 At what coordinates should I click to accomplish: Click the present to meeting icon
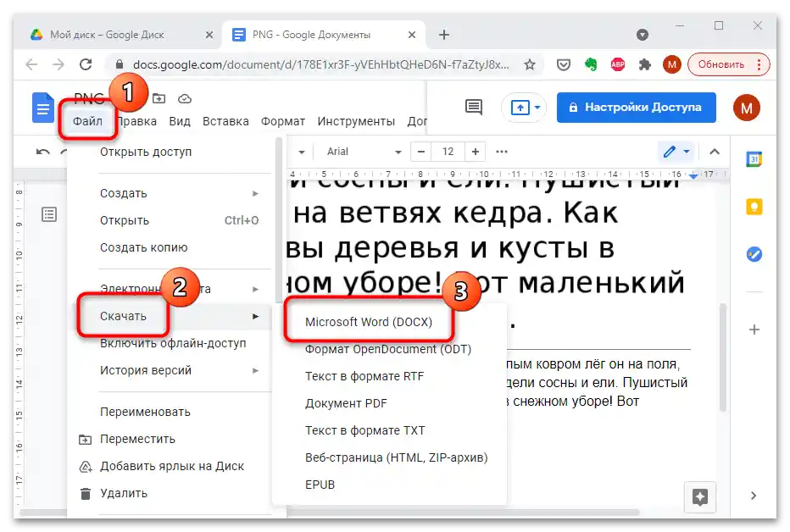[520, 108]
